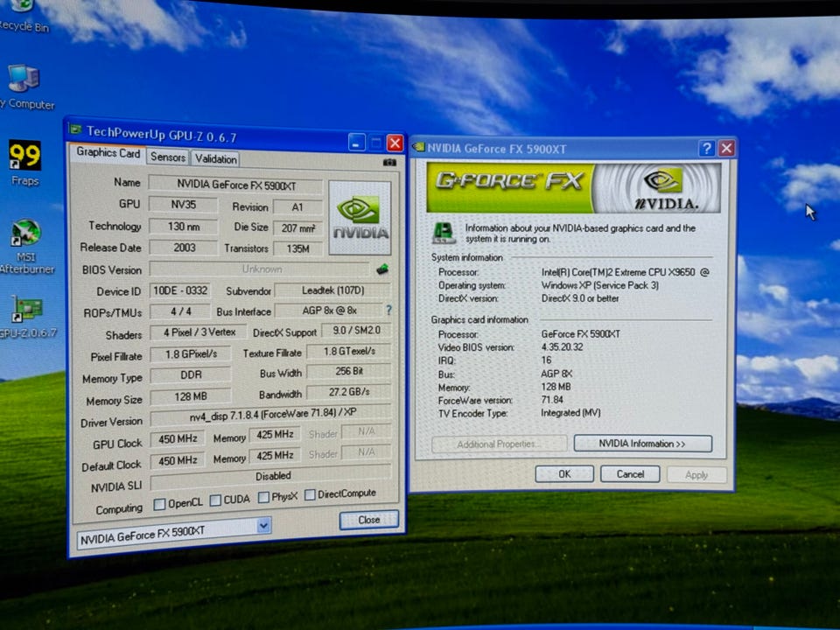Click the bus interface question mark icon
The image size is (840, 630).
click(x=388, y=311)
